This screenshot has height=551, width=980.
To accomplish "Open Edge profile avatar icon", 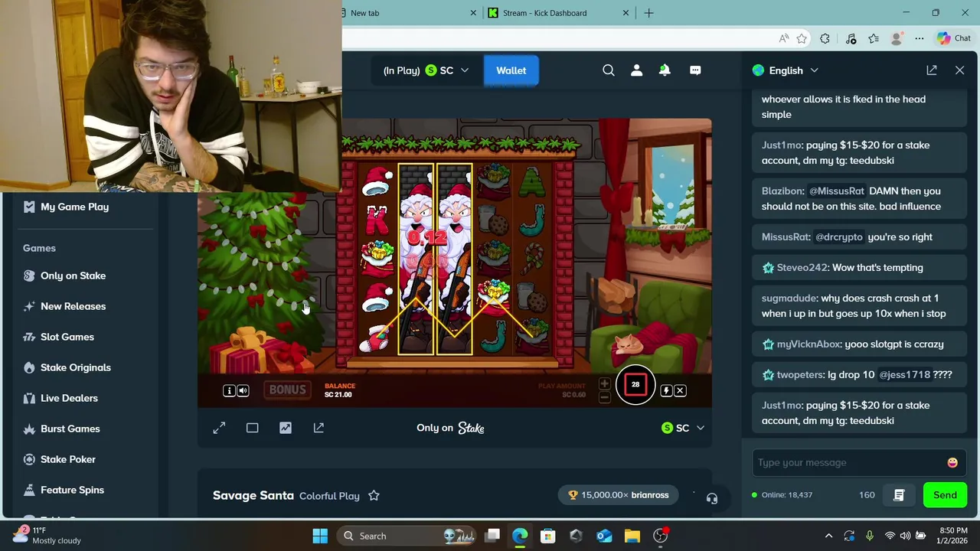I will 897,38.
